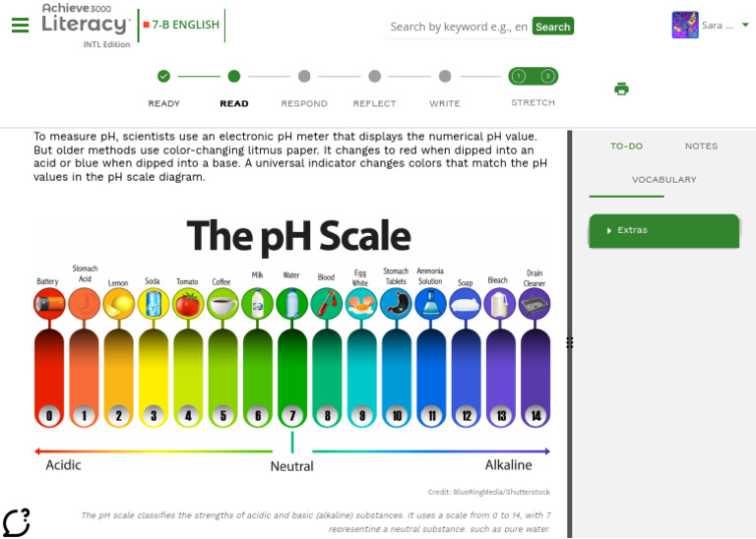The image size is (756, 539).
Task: Open Stretch activity number 2
Action: (x=547, y=76)
